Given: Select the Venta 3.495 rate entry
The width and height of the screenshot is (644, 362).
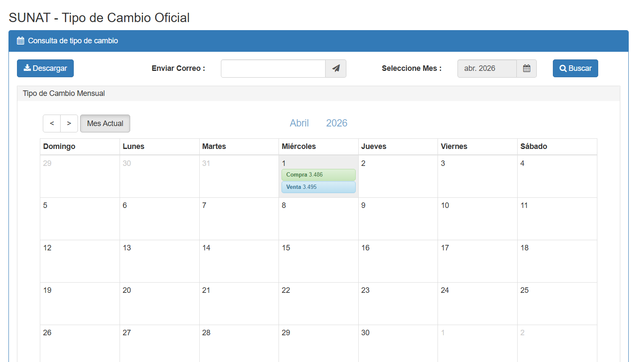Looking at the screenshot, I should (x=318, y=187).
